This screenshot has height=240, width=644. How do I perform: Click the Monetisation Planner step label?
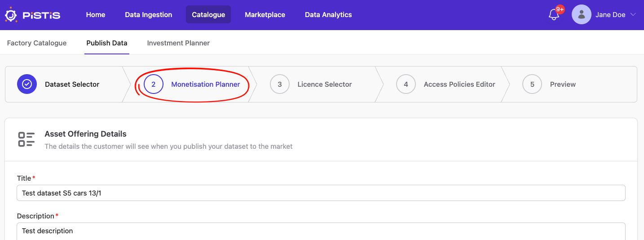click(206, 84)
